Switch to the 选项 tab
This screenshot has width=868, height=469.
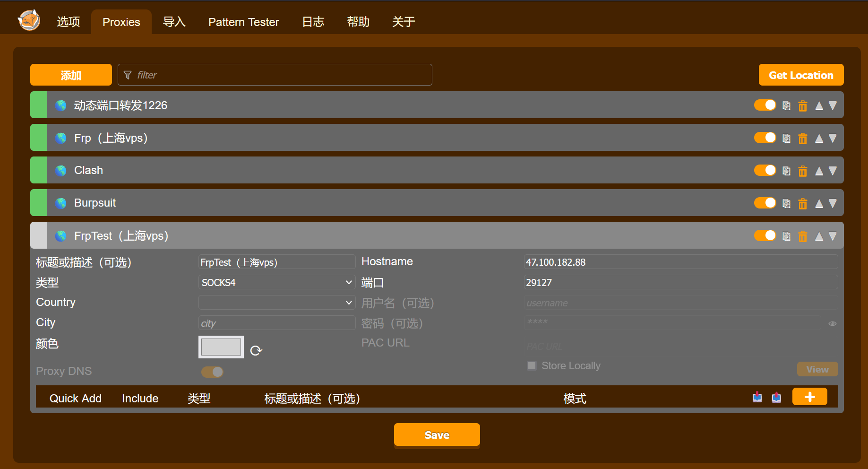(69, 22)
